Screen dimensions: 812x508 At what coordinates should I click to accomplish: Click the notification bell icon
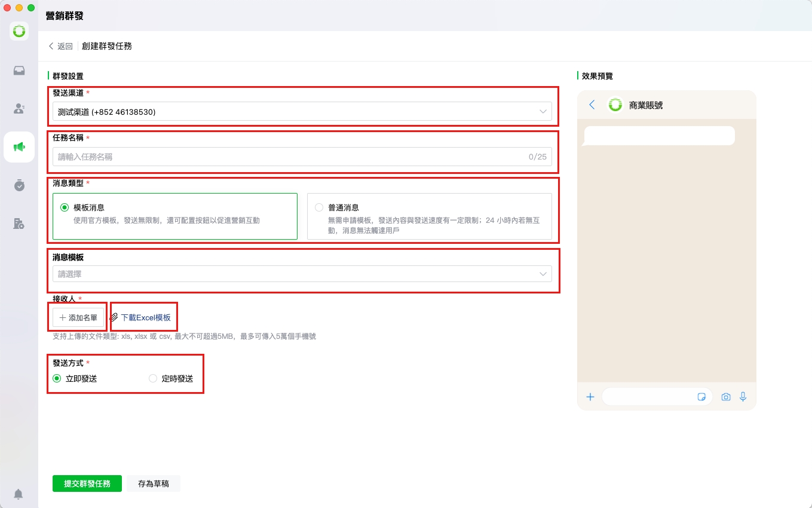(19, 494)
